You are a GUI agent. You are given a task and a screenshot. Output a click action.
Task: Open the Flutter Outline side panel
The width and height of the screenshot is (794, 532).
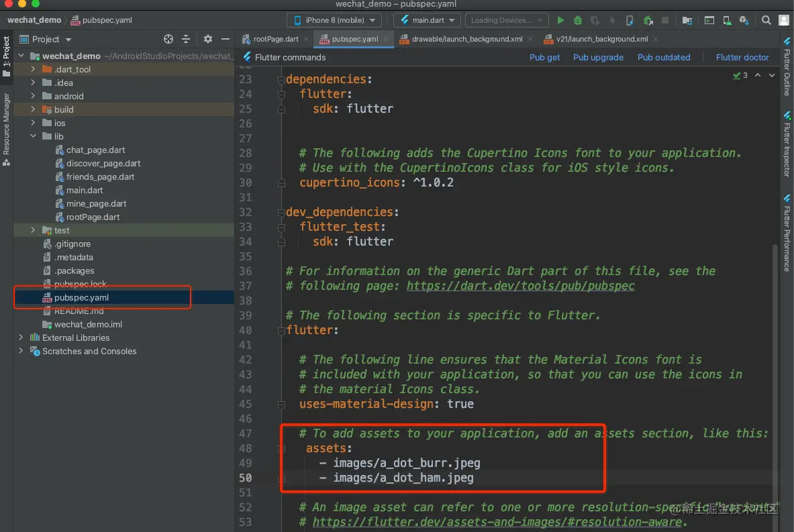pyautogui.click(x=787, y=66)
